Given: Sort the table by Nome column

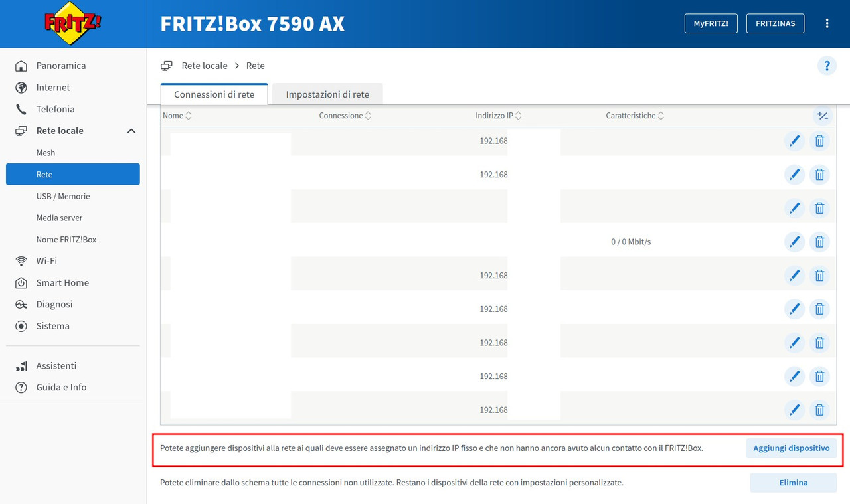Looking at the screenshot, I should [177, 116].
